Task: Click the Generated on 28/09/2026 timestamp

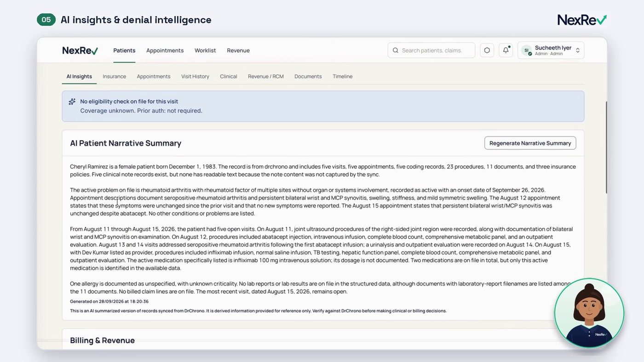Action: point(109,301)
